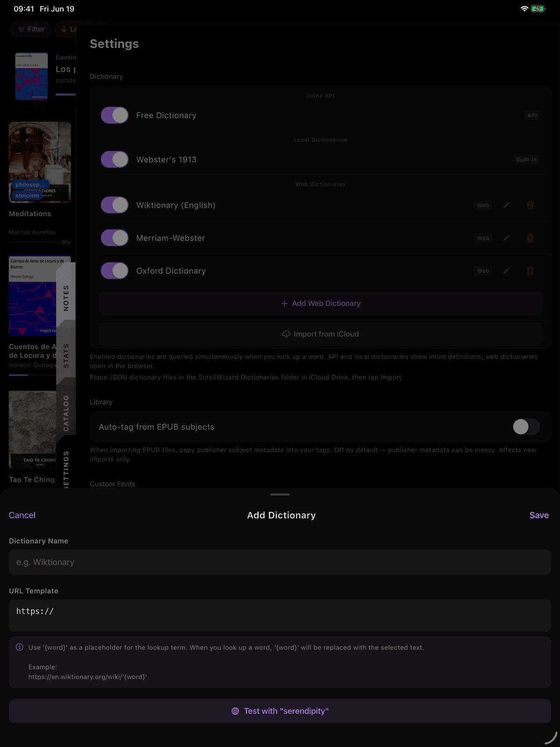Open the Filter menu in library
This screenshot has width=560, height=747.
coord(31,29)
